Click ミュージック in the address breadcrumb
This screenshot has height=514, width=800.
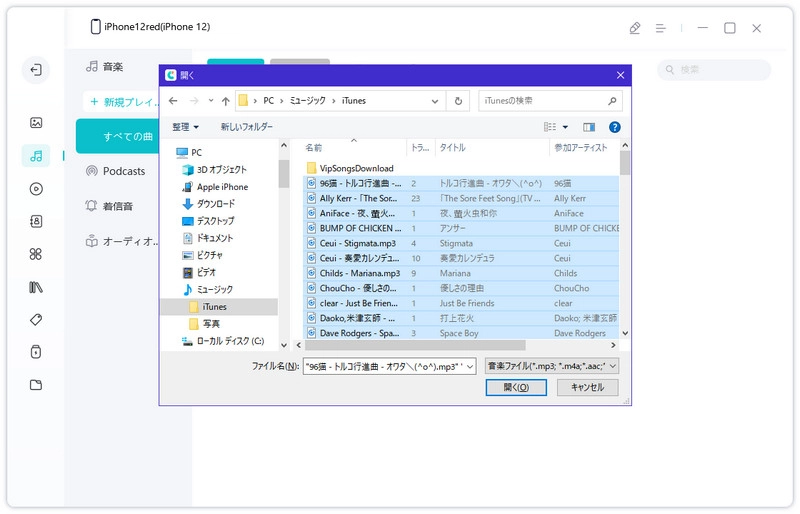coord(308,101)
